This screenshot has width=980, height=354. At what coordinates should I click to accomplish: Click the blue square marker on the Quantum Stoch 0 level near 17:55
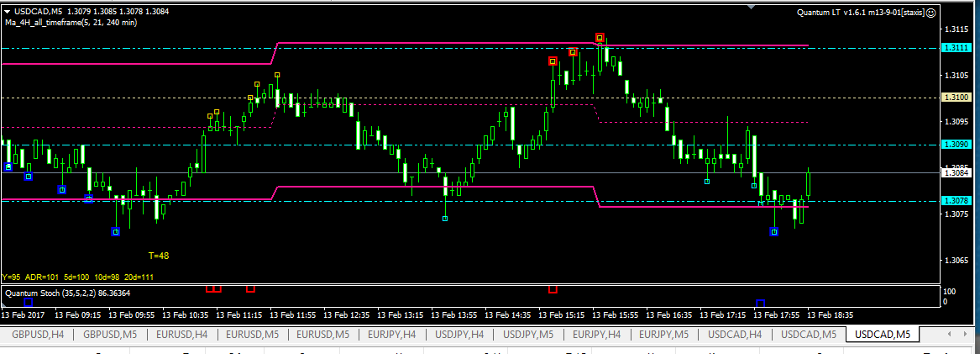click(x=760, y=304)
